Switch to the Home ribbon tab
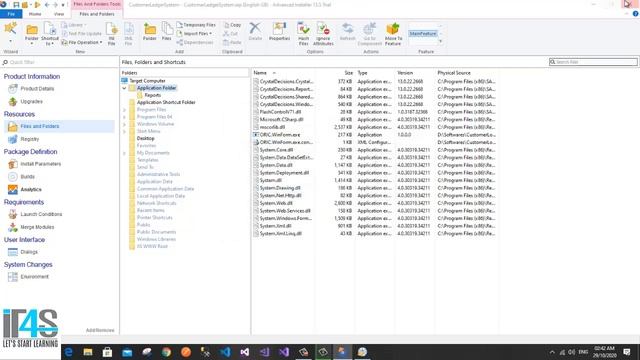 click(x=35, y=14)
